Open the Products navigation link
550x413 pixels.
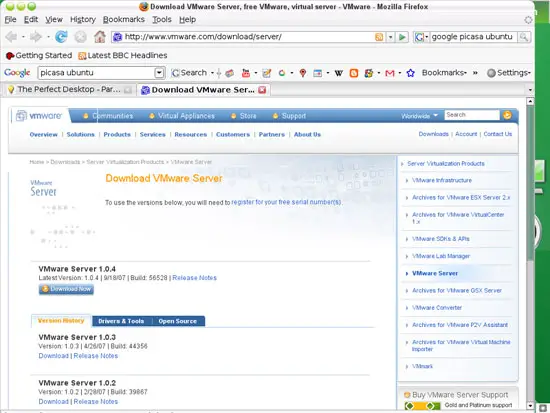117,134
